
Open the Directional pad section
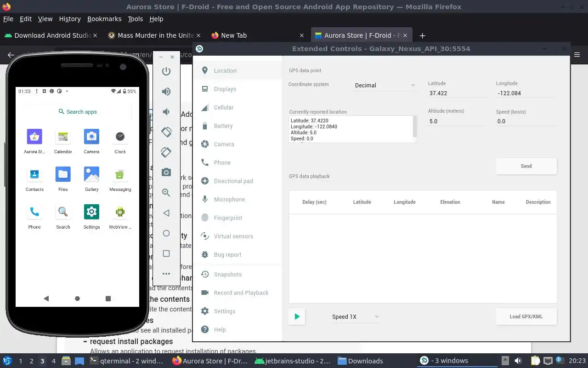tap(237, 181)
